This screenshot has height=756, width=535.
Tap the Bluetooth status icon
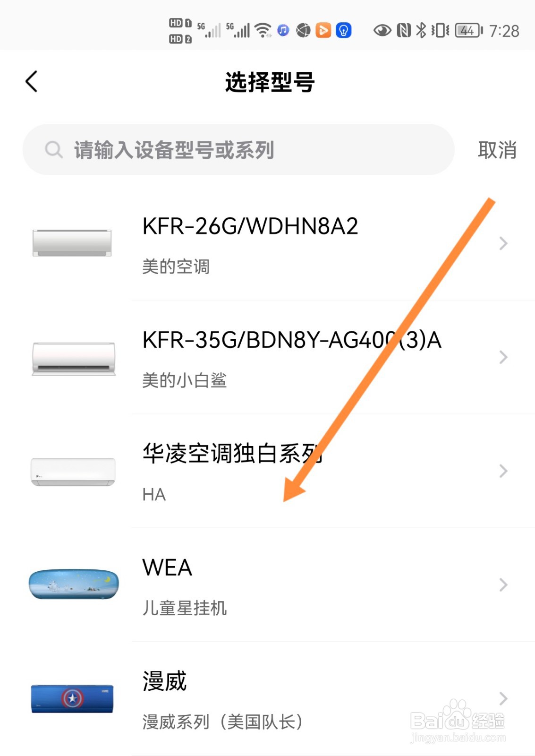point(421,31)
